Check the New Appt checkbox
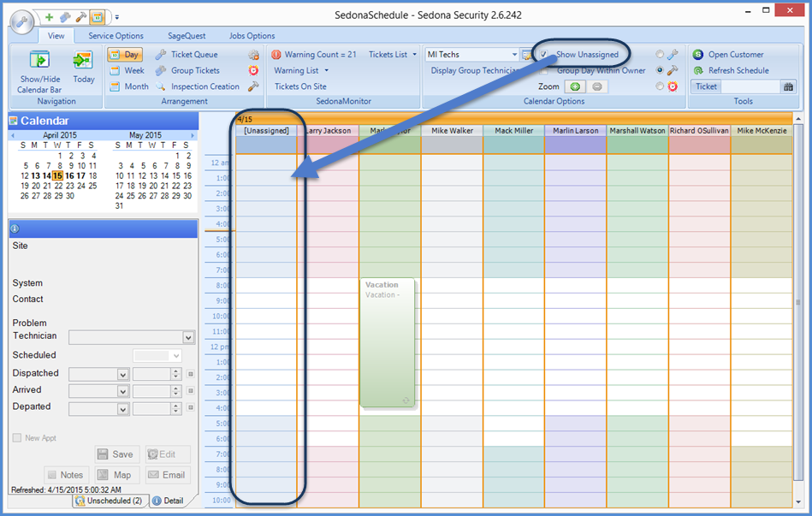This screenshot has width=812, height=516. coord(17,438)
